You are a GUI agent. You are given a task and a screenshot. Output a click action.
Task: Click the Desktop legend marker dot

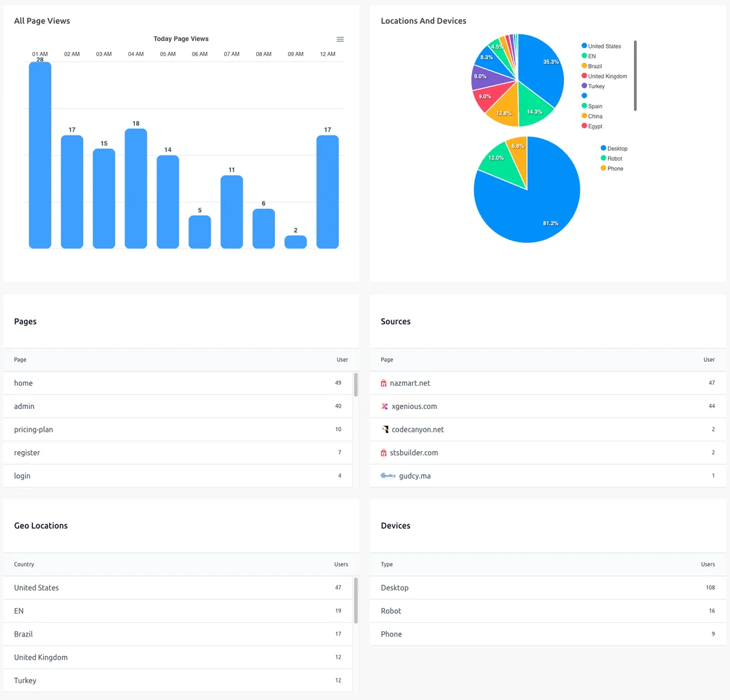tap(604, 148)
